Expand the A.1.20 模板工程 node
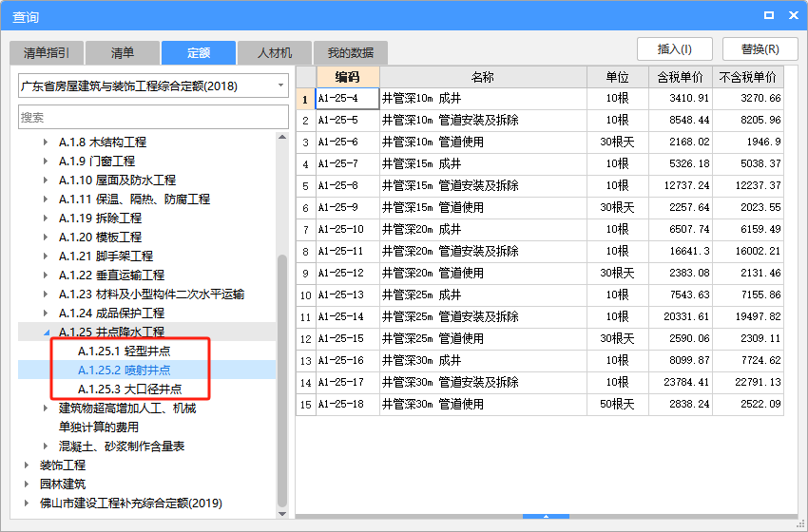The height and width of the screenshot is (532, 808). (46, 237)
